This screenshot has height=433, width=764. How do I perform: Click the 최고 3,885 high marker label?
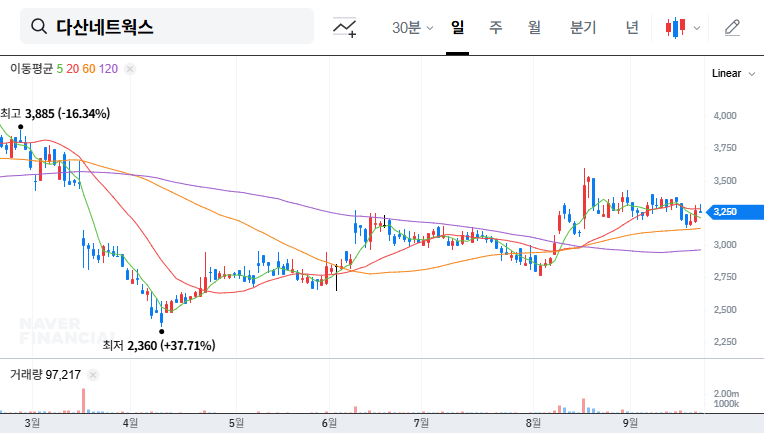pos(55,113)
